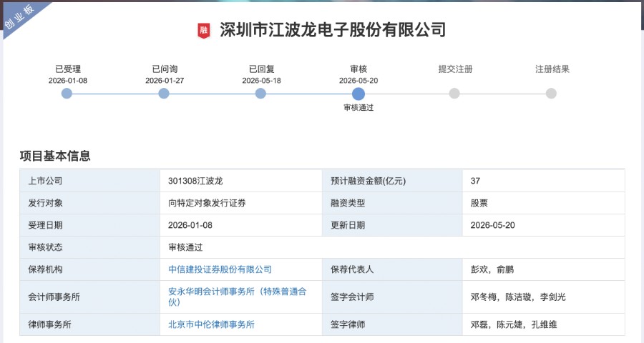Click the 签字律师 label
The width and height of the screenshot is (644, 343).
(348, 324)
